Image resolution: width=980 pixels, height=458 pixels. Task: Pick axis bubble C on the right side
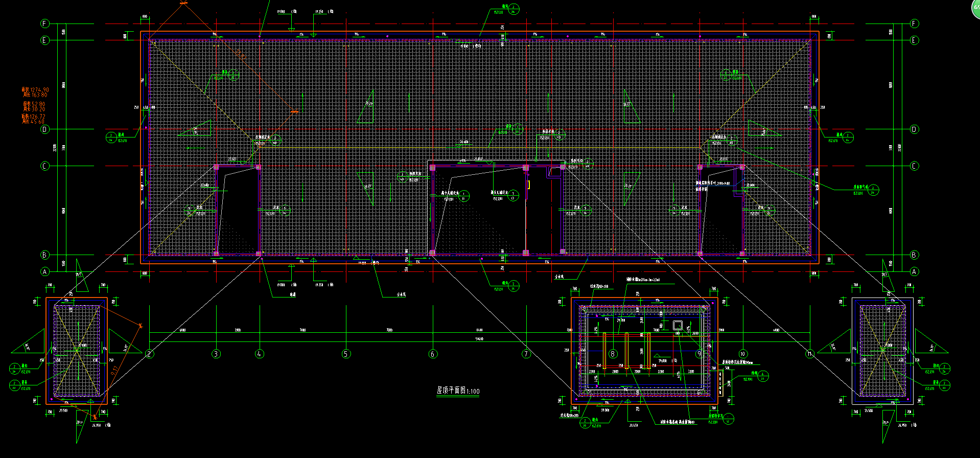pos(915,166)
